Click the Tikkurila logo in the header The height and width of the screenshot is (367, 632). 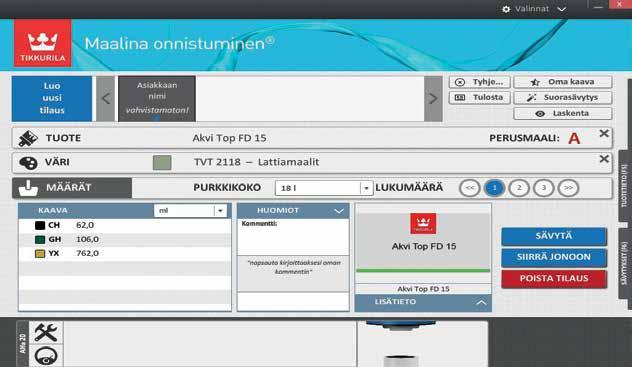point(43,43)
